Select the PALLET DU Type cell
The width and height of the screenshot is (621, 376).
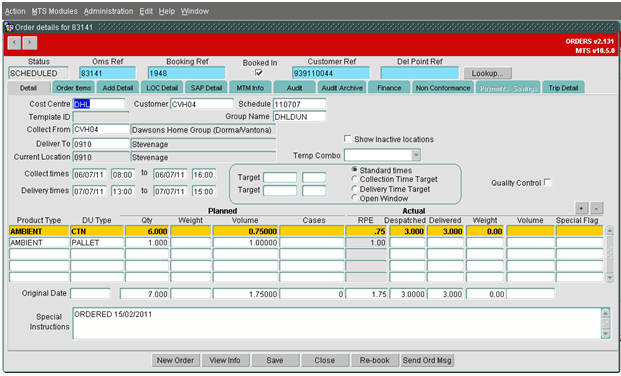click(97, 242)
